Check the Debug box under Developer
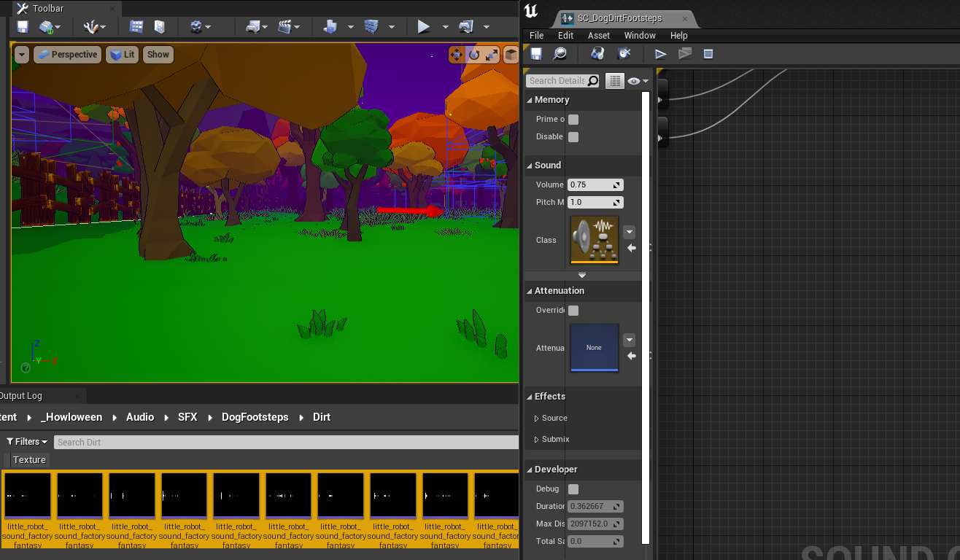The width and height of the screenshot is (960, 560). (x=573, y=489)
